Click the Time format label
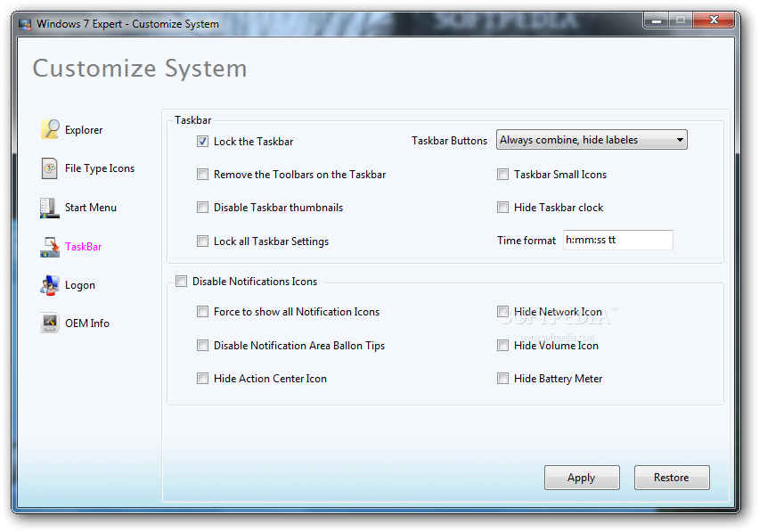This screenshot has width=759, height=532. click(526, 241)
